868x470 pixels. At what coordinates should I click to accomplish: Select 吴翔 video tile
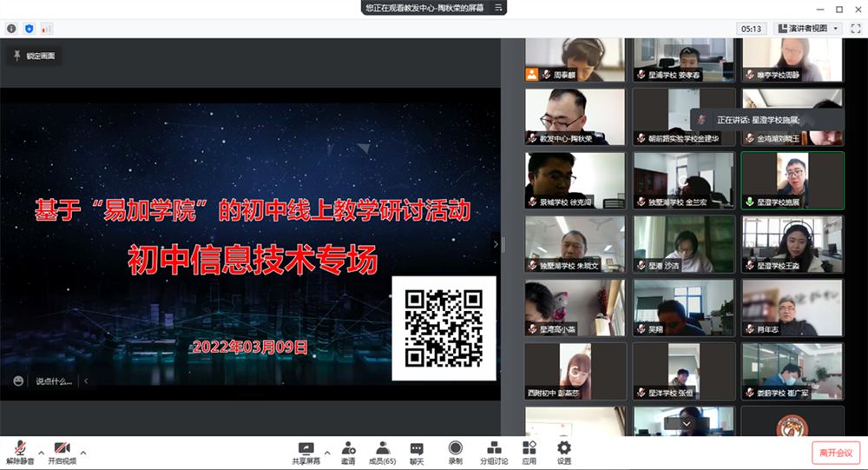(x=684, y=308)
